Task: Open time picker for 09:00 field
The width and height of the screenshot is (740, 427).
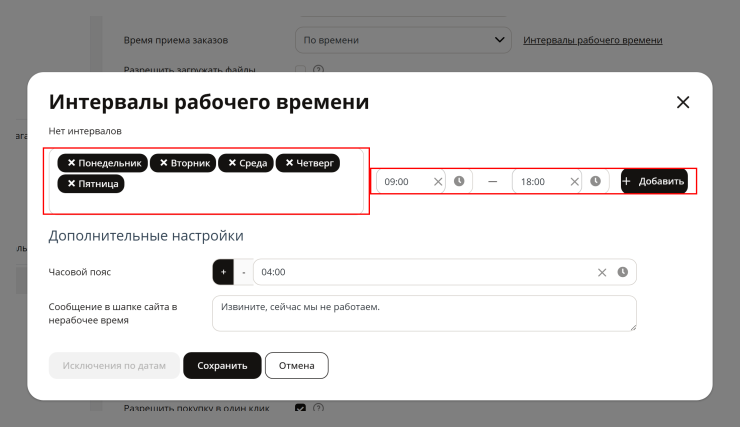Action: (459, 181)
